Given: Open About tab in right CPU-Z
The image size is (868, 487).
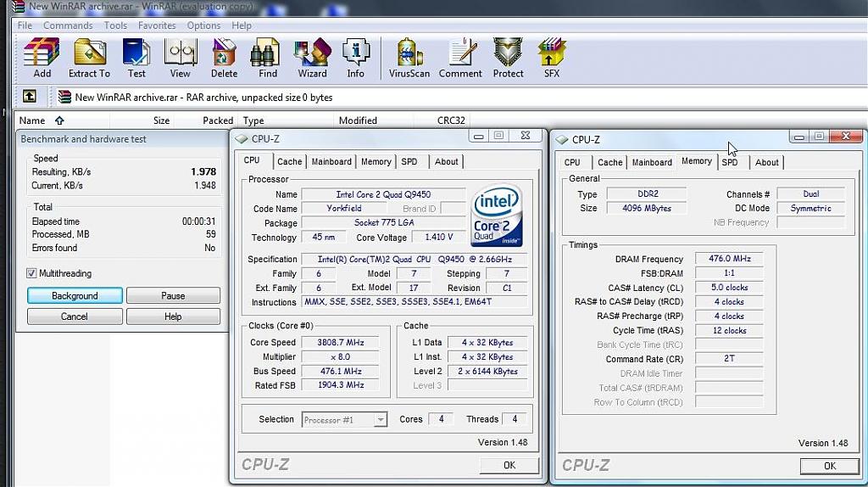Looking at the screenshot, I should pos(766,162).
